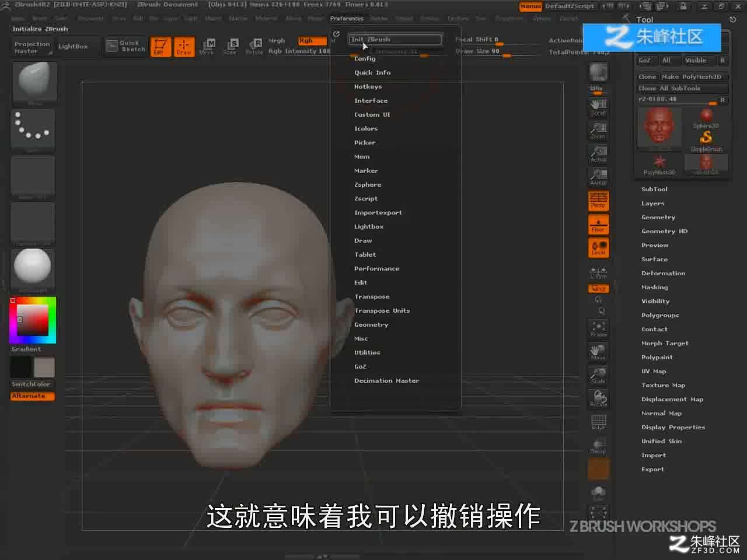This screenshot has width=747, height=560.
Task: Toggle the Floor grid
Action: coord(598,225)
